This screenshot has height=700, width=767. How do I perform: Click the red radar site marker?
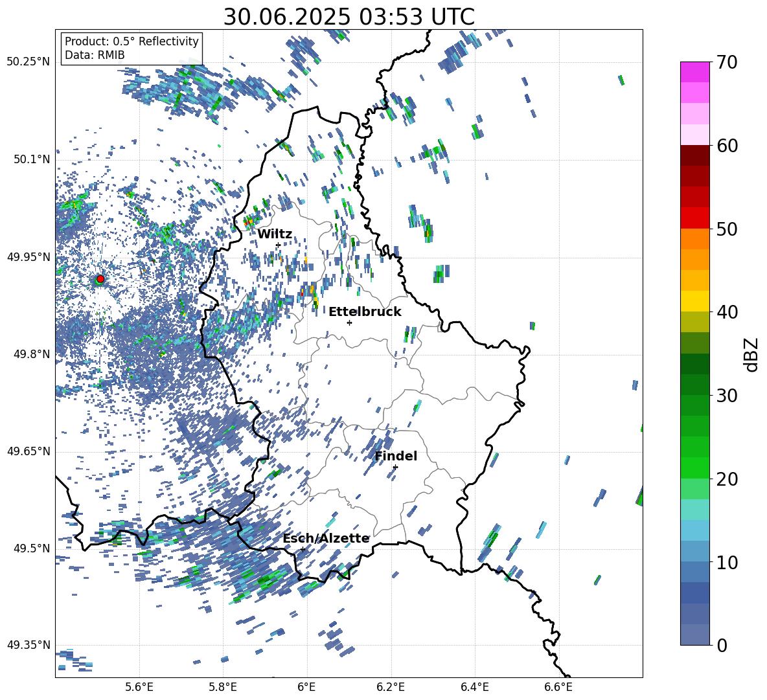pyautogui.click(x=100, y=279)
